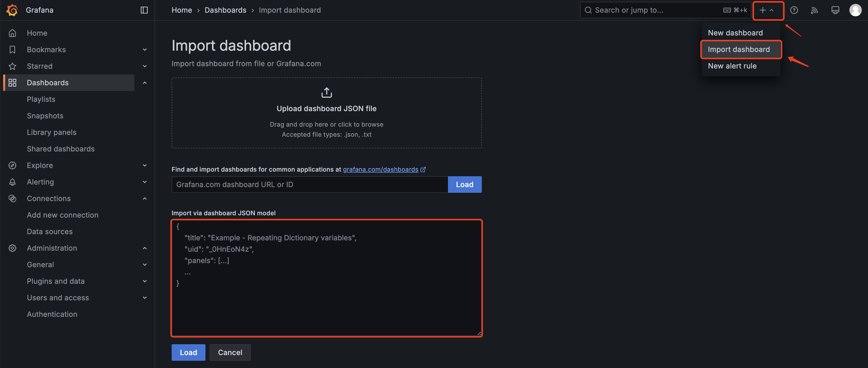The image size is (868, 368).
Task: Open Data sources in the sidebar
Action: pos(50,232)
